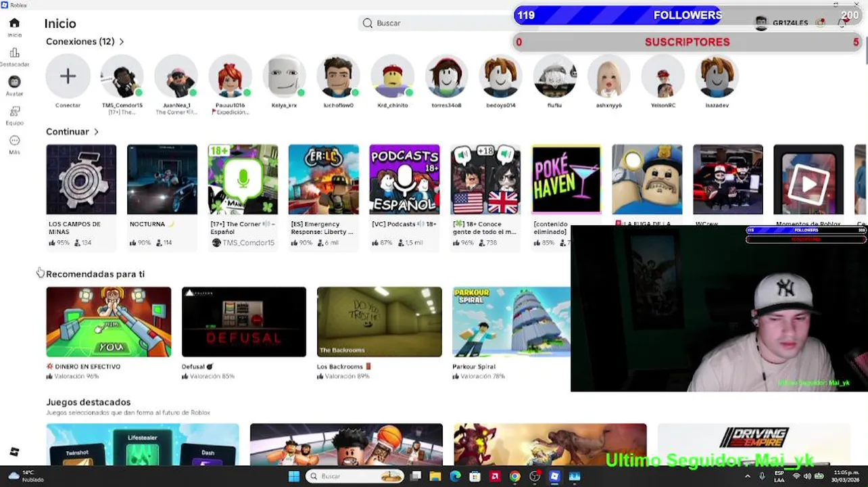Expand Conexiones (12) chevron
The height and width of the screenshot is (487, 868).
tap(122, 42)
